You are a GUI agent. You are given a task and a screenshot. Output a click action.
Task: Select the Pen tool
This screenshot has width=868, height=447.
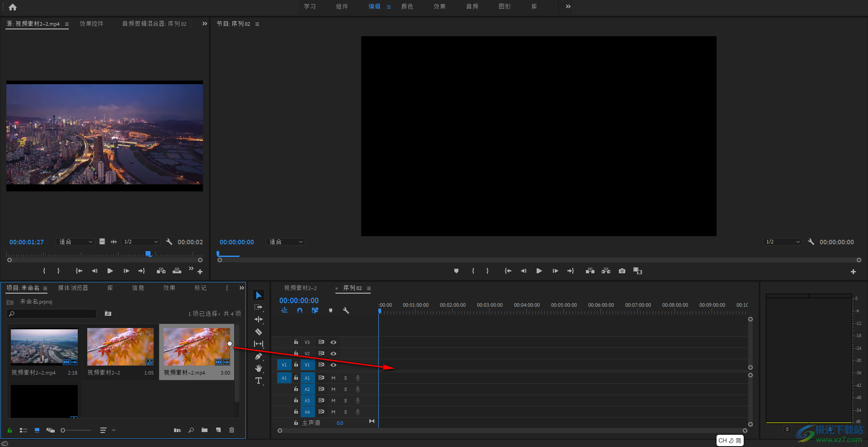[x=259, y=356]
